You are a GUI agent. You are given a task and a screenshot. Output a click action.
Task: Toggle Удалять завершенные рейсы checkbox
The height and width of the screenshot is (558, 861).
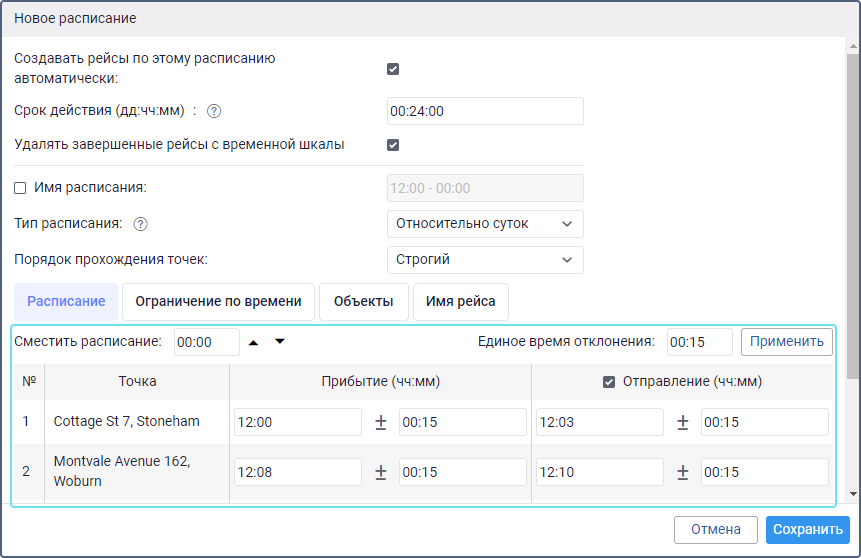pyautogui.click(x=393, y=145)
